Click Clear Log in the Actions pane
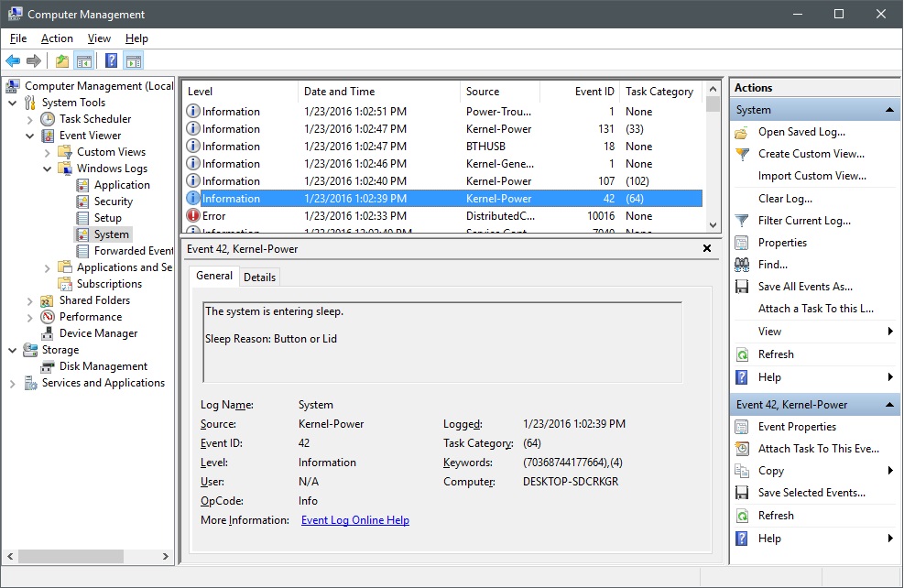Viewport: 904px width, 588px height. pyautogui.click(x=784, y=199)
